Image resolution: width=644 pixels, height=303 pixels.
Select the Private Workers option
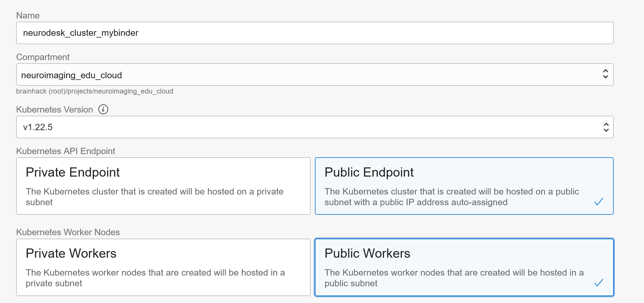click(163, 267)
